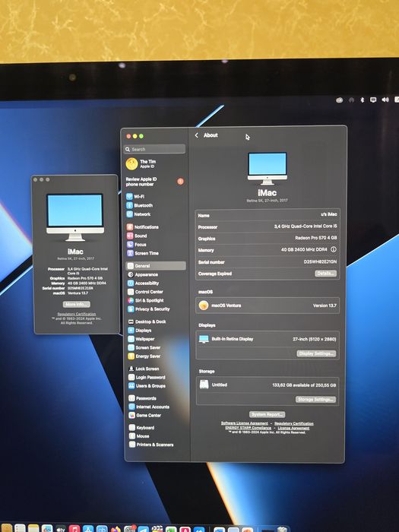Select Sound in the settings sidebar
The height and width of the screenshot is (532, 399).
[137, 236]
